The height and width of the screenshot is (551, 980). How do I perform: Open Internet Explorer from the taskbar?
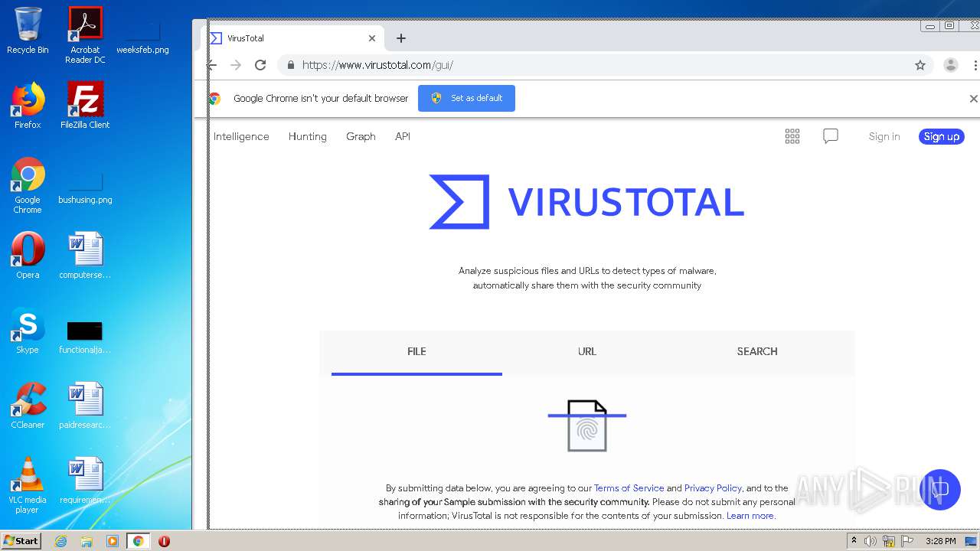pos(61,541)
